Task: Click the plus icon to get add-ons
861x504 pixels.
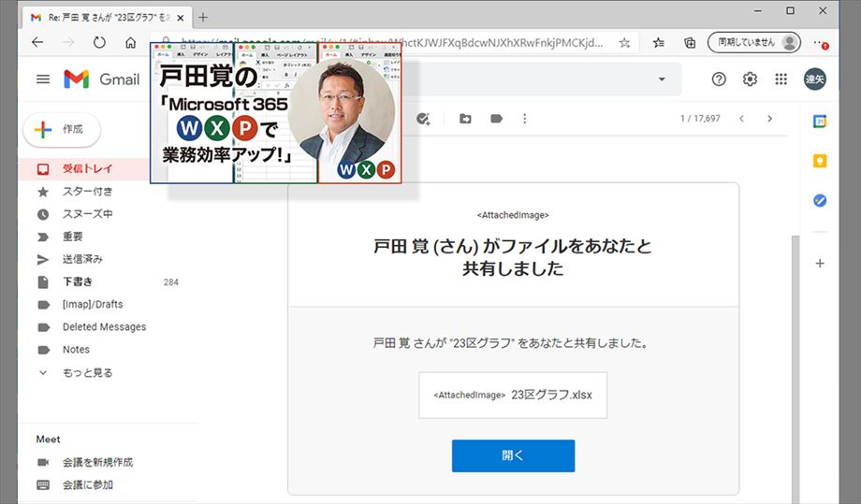Action: pyautogui.click(x=820, y=264)
